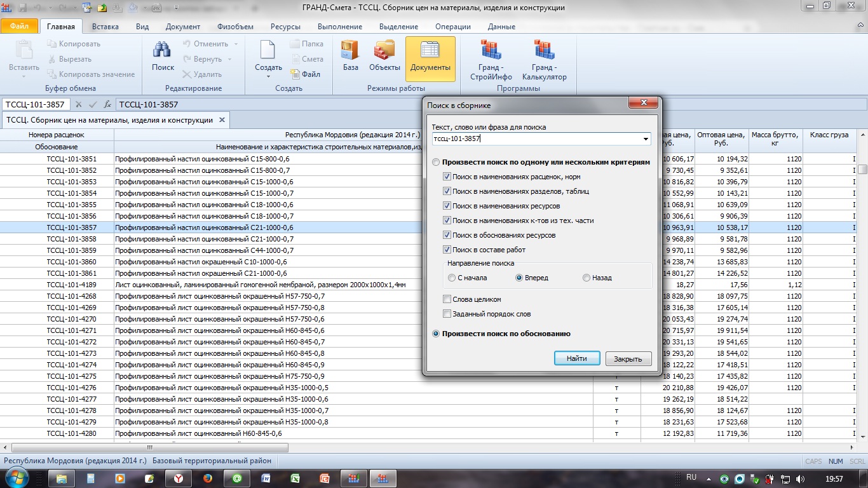Select the Назад search direction
The height and width of the screenshot is (488, 868).
click(x=587, y=278)
